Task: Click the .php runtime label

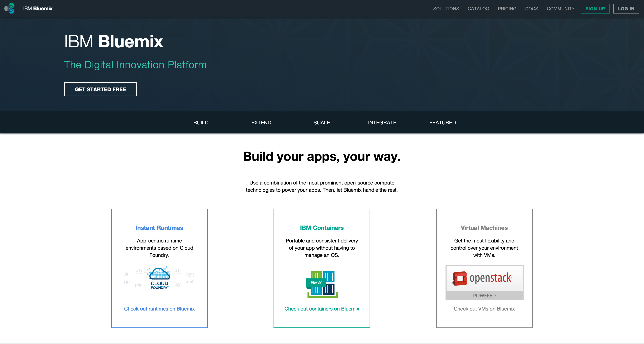Action: coord(138,285)
